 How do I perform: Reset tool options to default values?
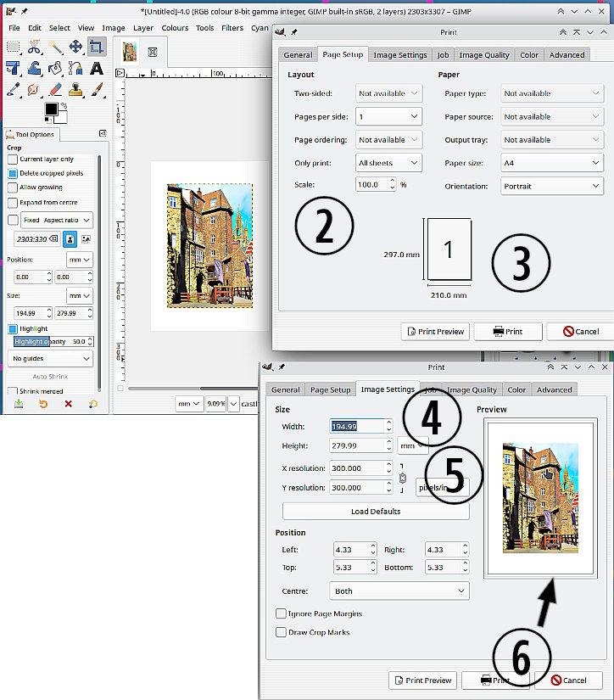(x=92, y=404)
